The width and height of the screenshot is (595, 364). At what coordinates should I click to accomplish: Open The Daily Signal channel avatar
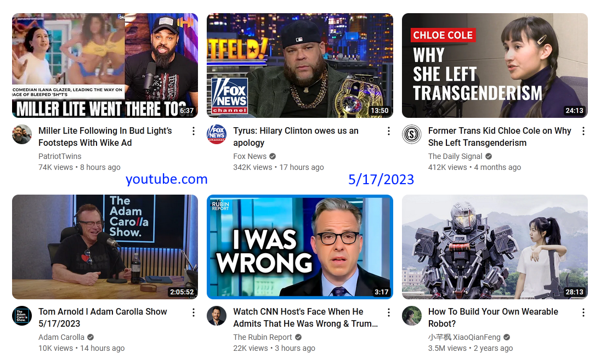412,134
